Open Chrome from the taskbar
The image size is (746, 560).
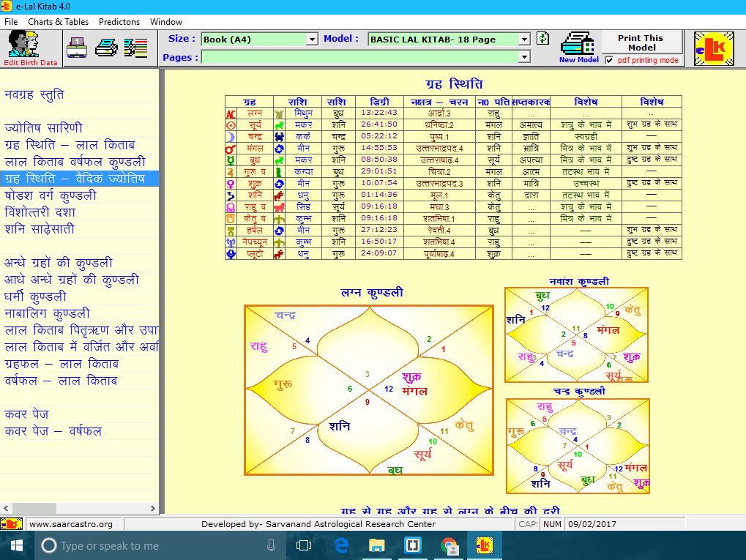tap(449, 546)
